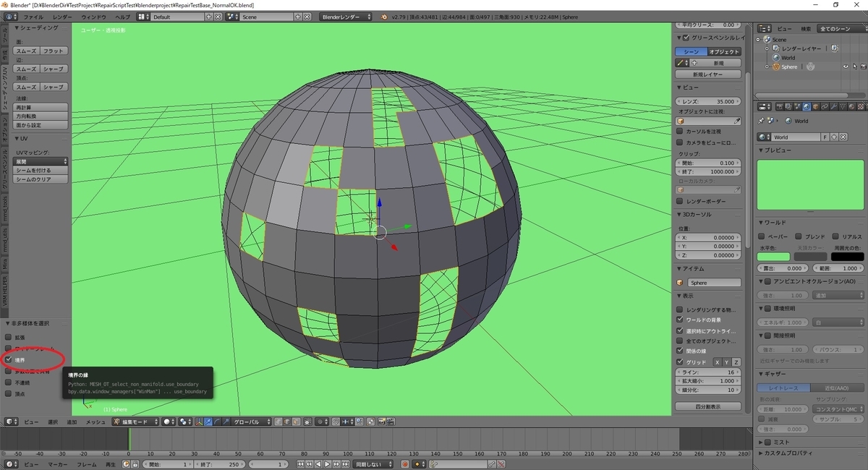This screenshot has height=470, width=868.
Task: Open proportional editing selector icon
Action: click(x=321, y=421)
